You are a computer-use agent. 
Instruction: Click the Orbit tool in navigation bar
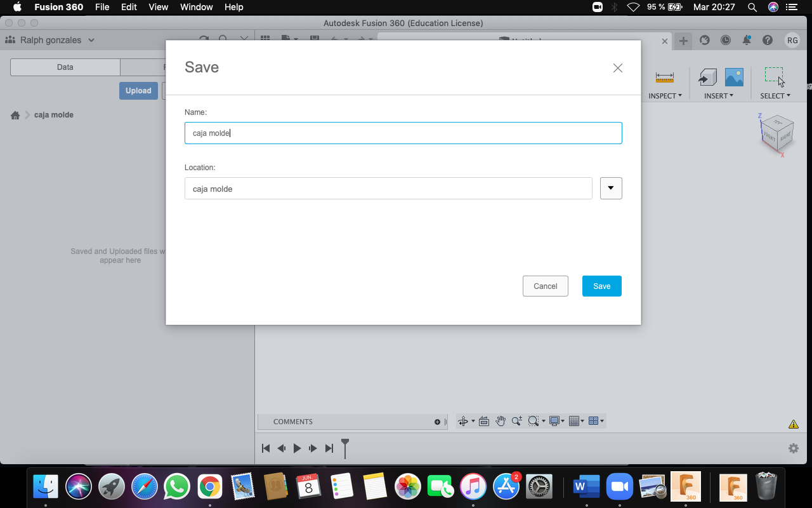(463, 421)
